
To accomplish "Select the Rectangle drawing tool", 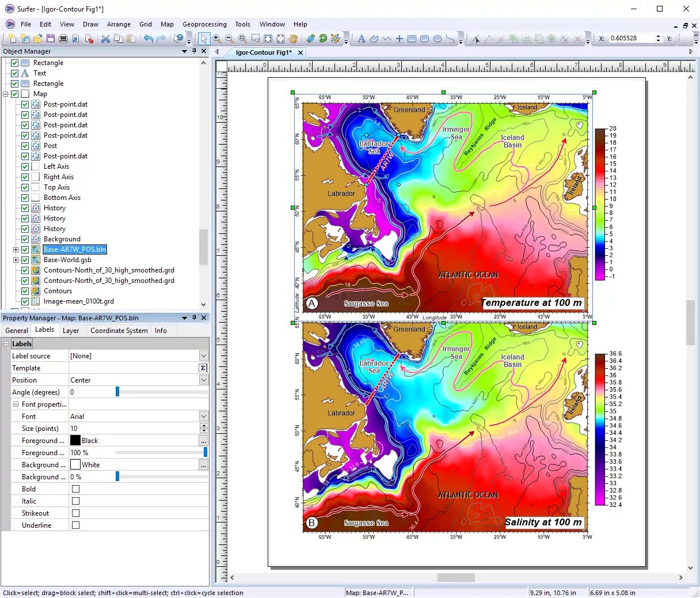I will [412, 39].
